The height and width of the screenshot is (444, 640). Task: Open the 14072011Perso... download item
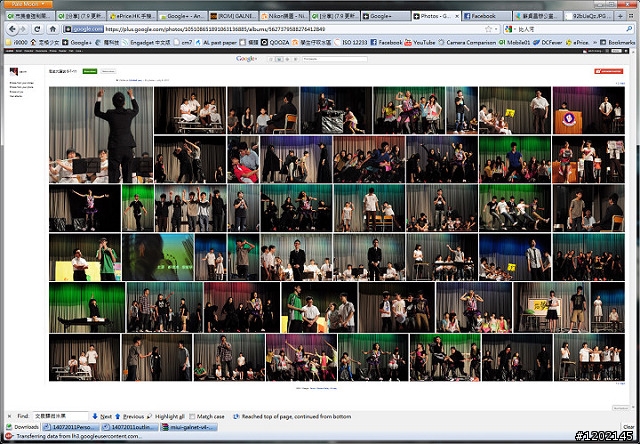[x=71, y=427]
